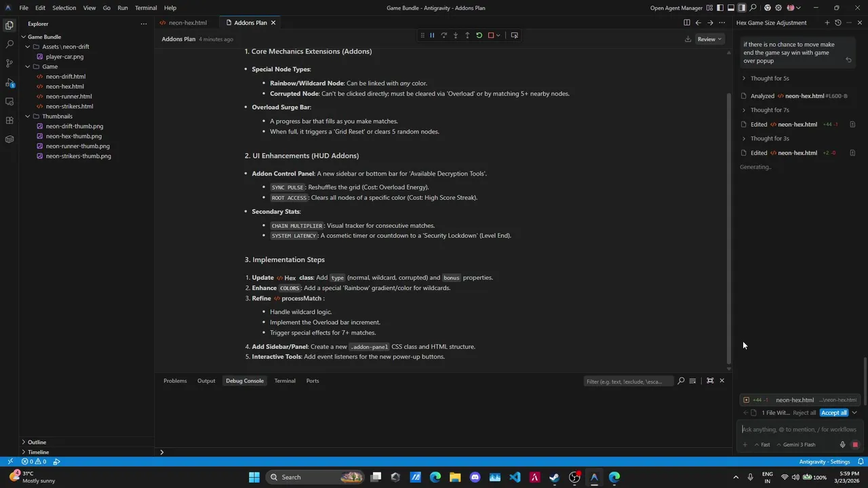868x488 pixels.
Task: Open the Remote Explorer activity bar icon
Action: [x=9, y=102]
